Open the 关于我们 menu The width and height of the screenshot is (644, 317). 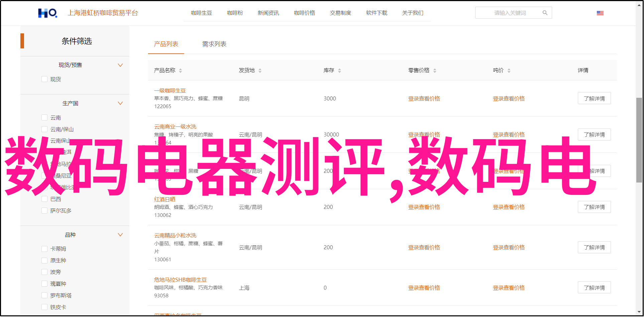[413, 13]
